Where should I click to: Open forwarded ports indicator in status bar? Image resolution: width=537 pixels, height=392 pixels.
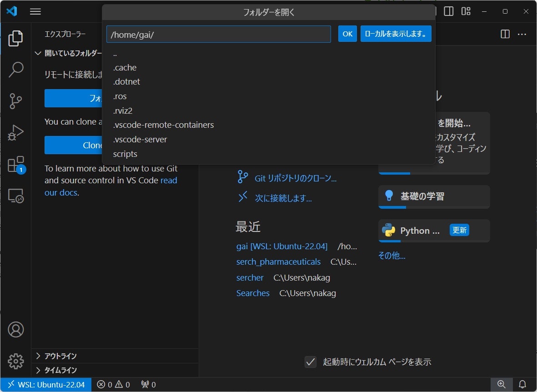(149, 385)
